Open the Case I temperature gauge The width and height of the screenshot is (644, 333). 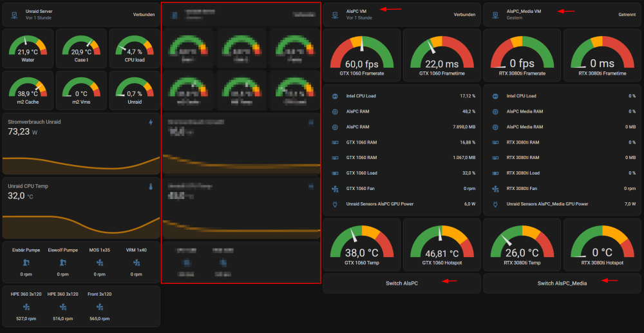pos(81,48)
